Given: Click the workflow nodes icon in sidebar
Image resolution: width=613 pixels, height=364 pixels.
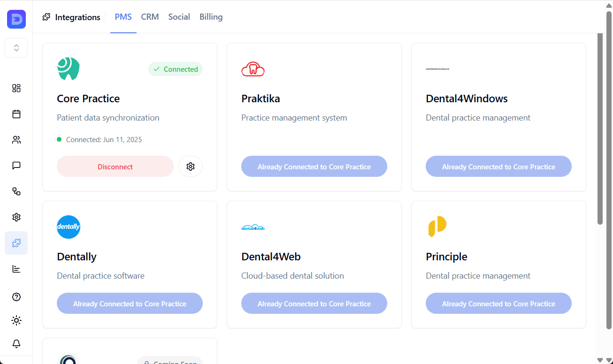Looking at the screenshot, I should pyautogui.click(x=16, y=191).
